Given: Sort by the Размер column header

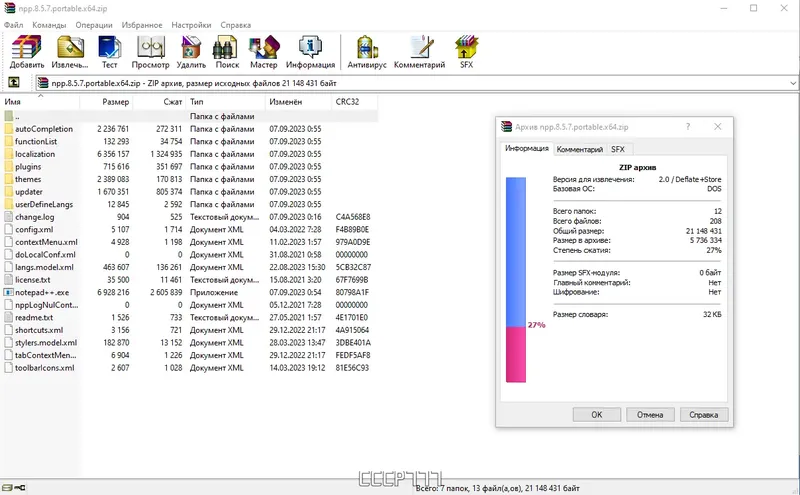Looking at the screenshot, I should pos(106,102).
